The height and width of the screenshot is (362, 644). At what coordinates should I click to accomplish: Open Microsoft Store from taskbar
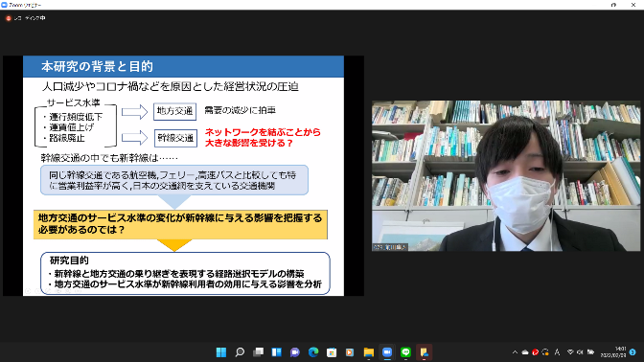coord(332,352)
